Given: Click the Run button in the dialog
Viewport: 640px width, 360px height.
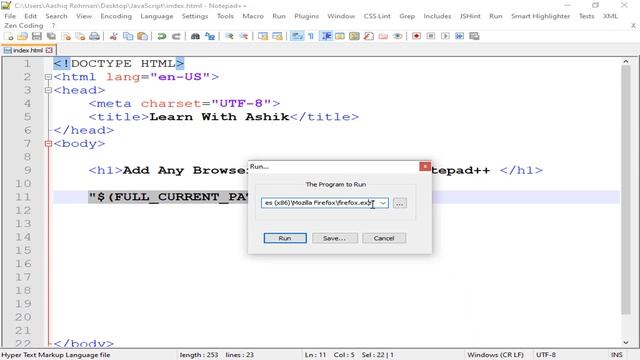Looking at the screenshot, I should pos(285,238).
